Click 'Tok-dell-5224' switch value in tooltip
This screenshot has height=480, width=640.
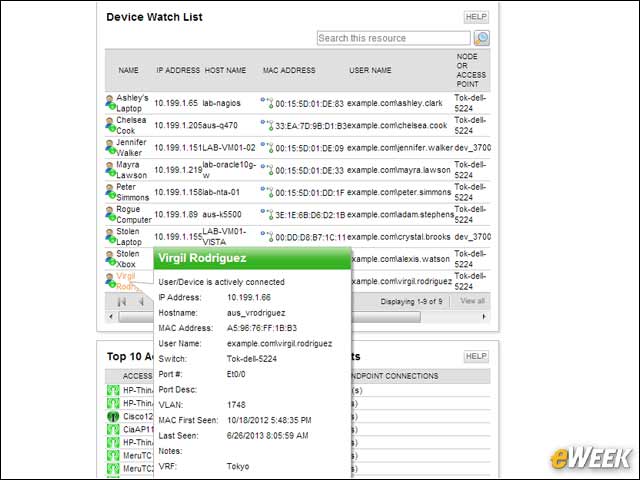[252, 359]
